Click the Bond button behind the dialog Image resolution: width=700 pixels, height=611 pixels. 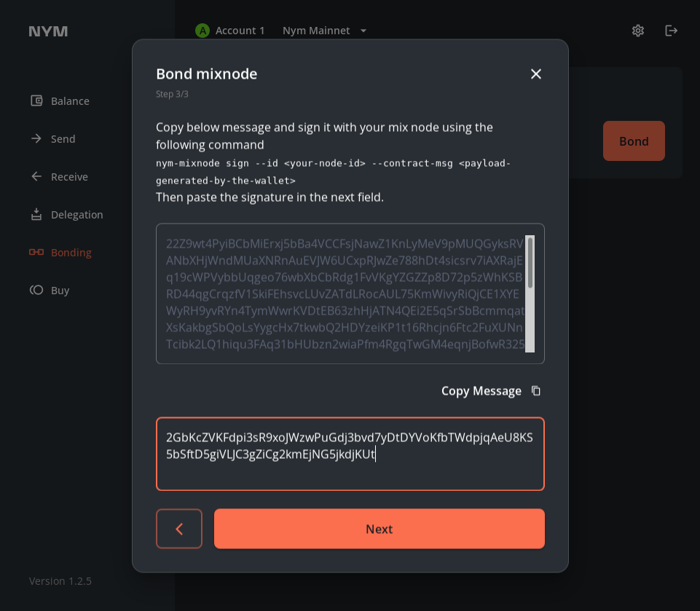(634, 141)
